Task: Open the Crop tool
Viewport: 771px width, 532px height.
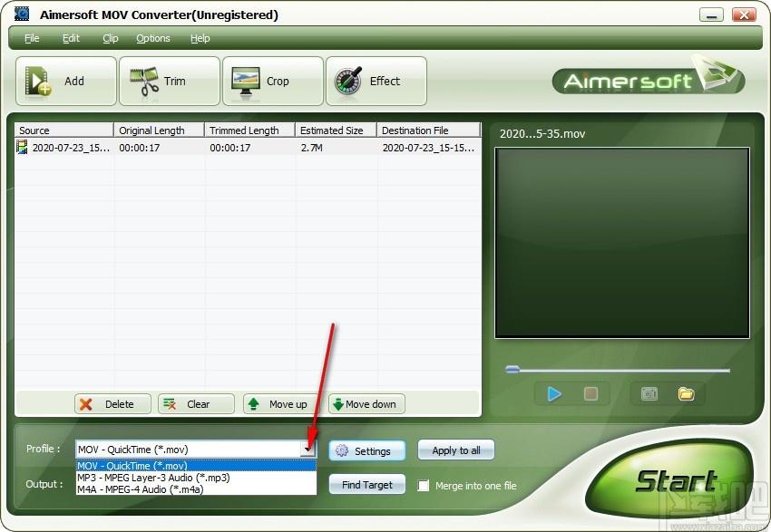Action: pos(273,81)
